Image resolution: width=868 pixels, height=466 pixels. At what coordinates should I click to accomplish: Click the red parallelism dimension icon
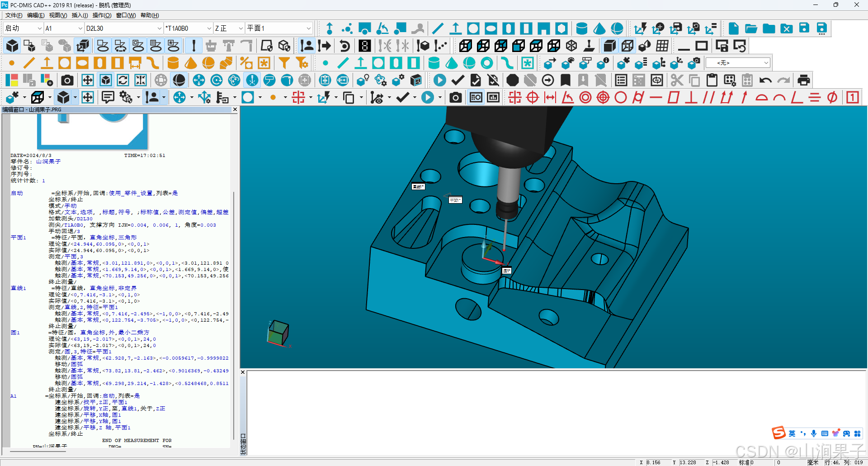[x=709, y=97]
